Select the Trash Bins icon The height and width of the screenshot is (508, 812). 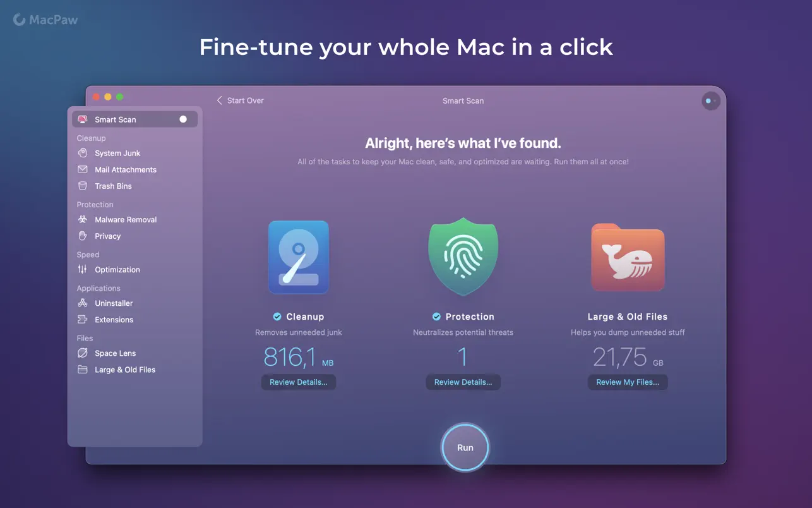coord(82,186)
